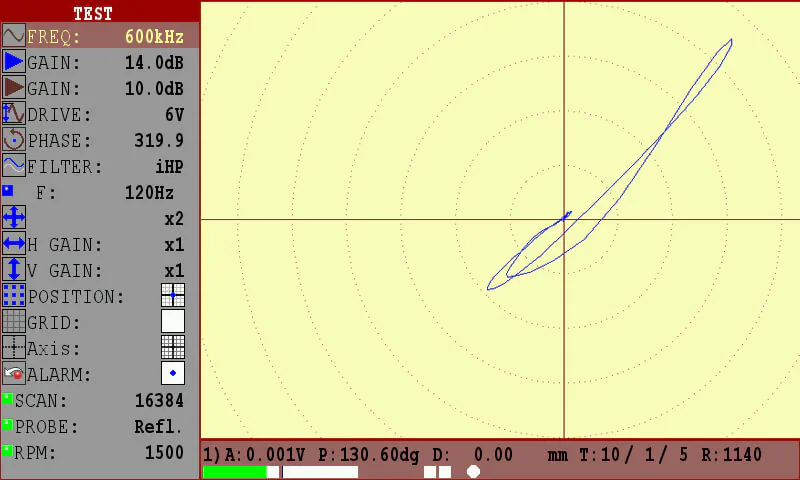Click the green indicator beside RPM
Viewport: 800px width, 480px height.
click(7, 451)
